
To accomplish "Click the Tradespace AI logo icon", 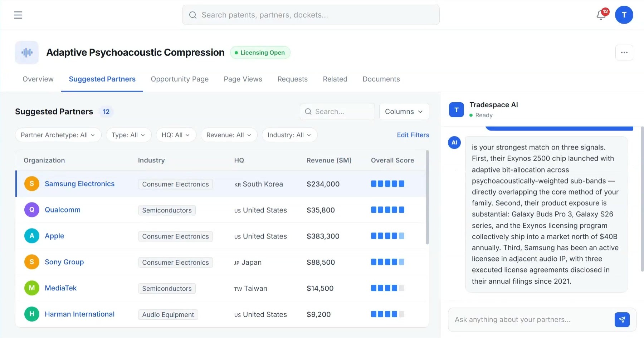I will point(457,110).
